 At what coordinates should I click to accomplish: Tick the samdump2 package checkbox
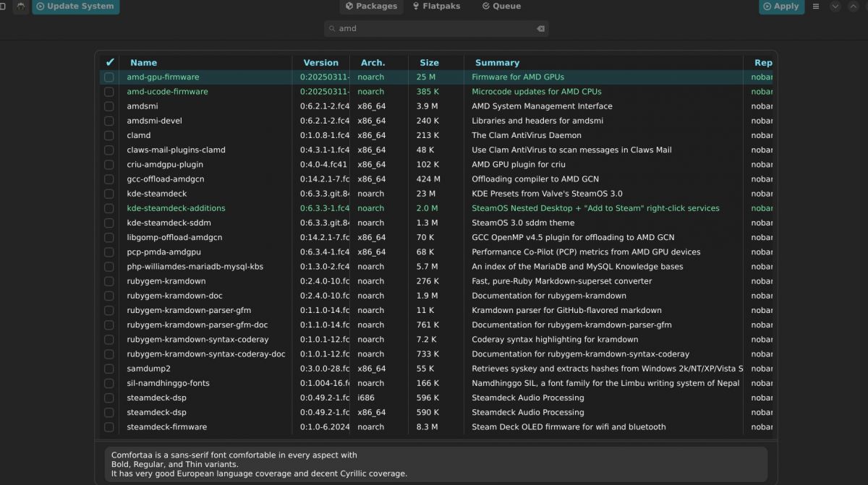[x=109, y=369]
